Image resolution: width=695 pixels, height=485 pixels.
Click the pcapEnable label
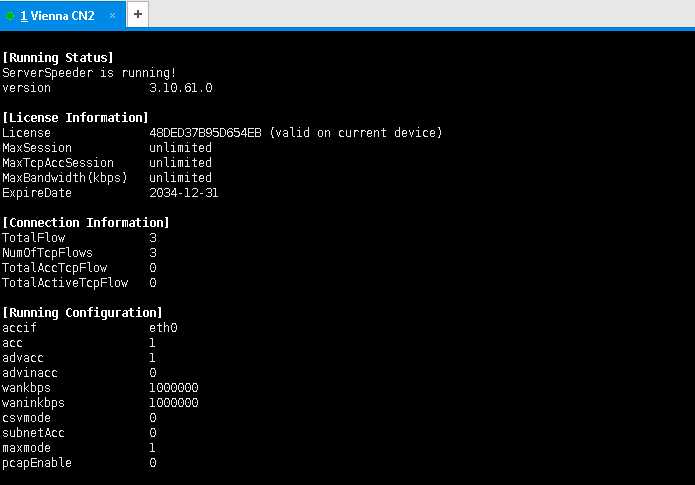[37, 463]
